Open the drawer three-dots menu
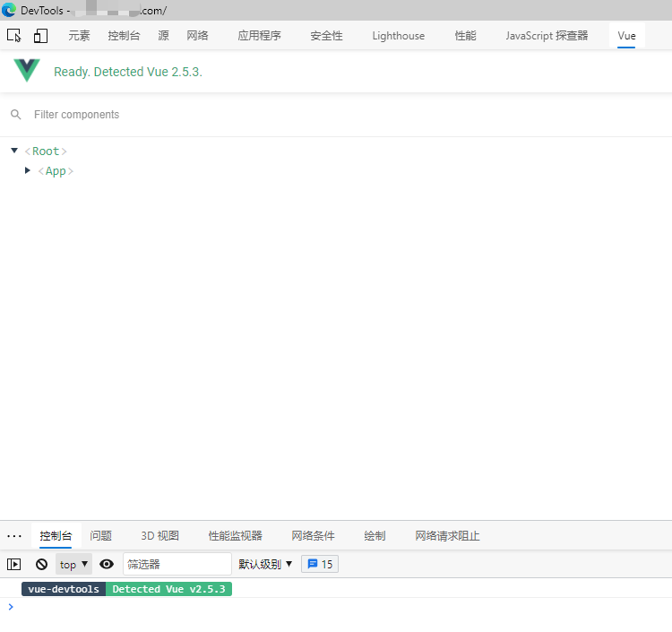 coord(14,536)
